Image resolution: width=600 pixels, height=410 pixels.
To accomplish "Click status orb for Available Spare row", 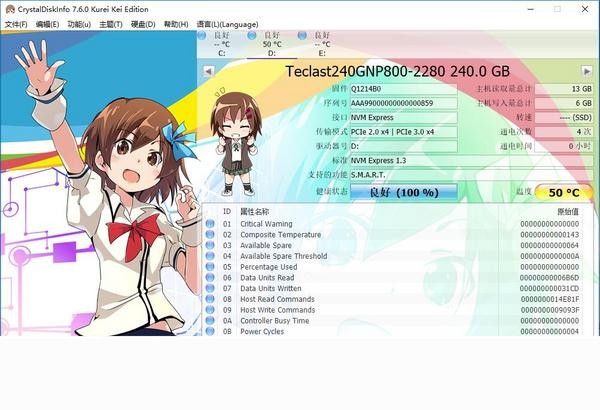I will (210, 245).
